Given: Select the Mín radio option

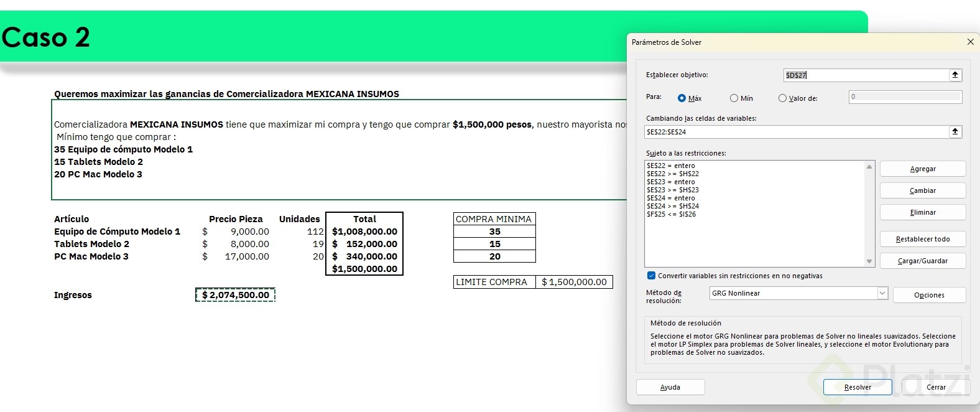Looking at the screenshot, I should [734, 98].
